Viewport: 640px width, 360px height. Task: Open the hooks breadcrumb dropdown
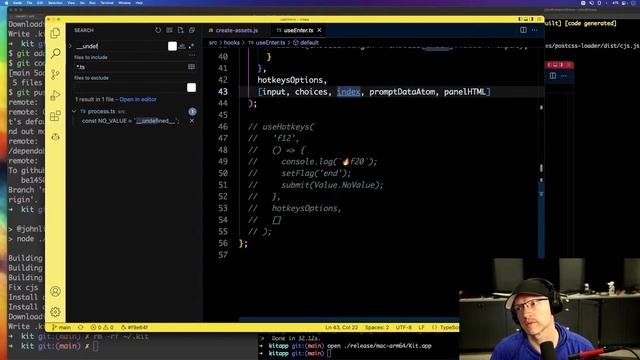[x=231, y=42]
